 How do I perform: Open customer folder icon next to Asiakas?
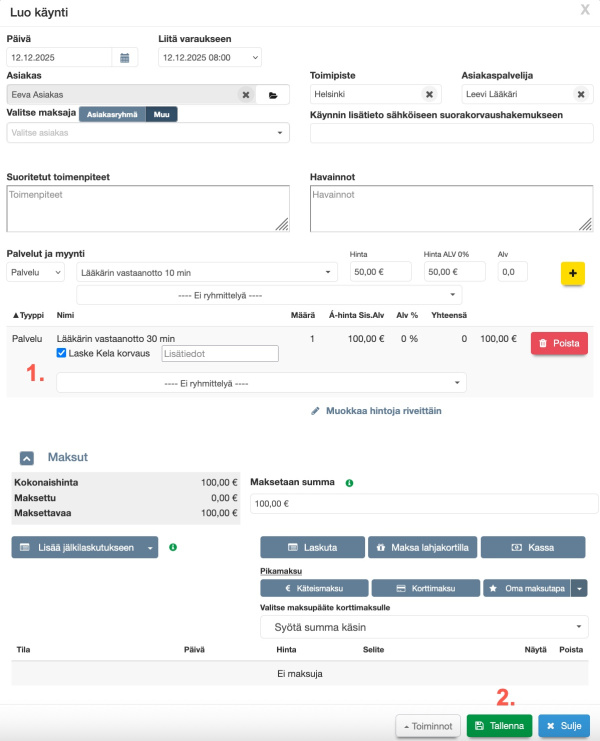coord(273,95)
